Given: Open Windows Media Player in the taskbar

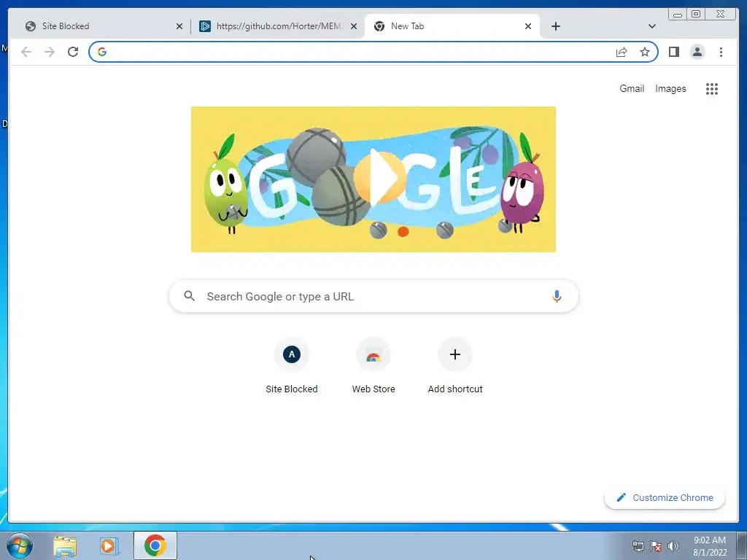Looking at the screenshot, I should point(109,545).
